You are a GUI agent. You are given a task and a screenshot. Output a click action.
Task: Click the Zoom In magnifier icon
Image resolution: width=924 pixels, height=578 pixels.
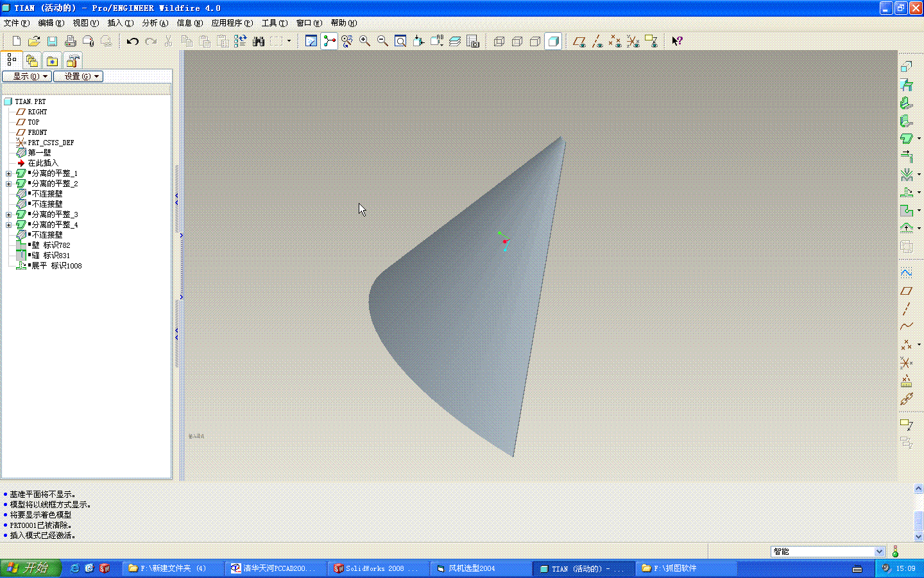click(x=364, y=41)
